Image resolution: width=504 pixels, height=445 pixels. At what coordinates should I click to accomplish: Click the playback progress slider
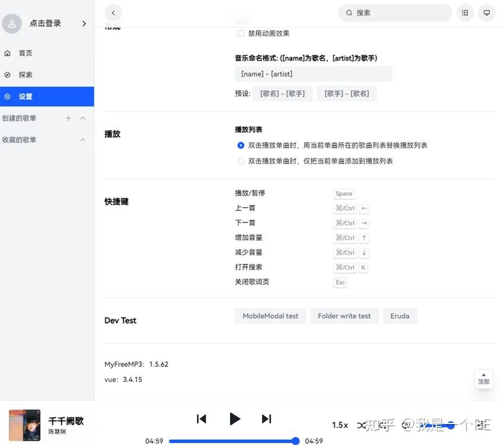point(233,440)
